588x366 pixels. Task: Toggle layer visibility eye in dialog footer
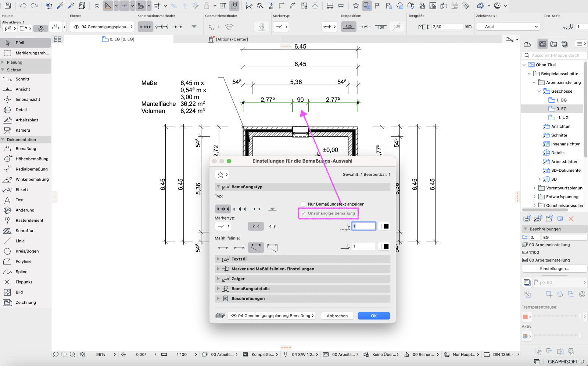pyautogui.click(x=234, y=316)
